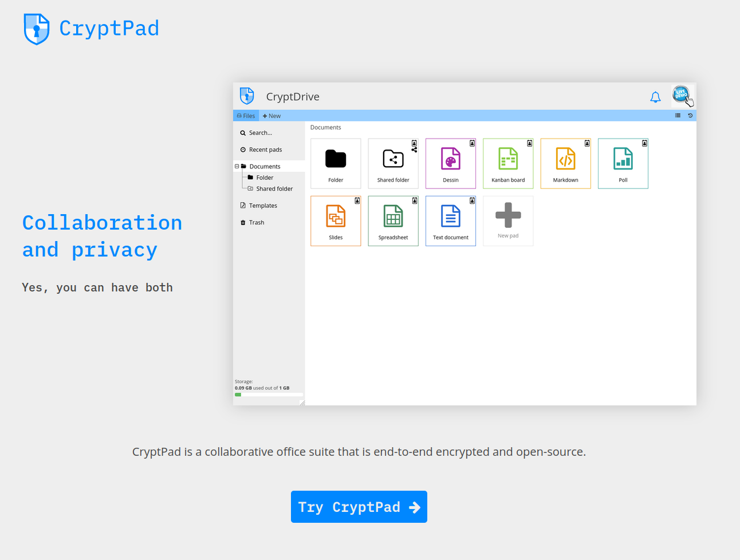Click the Folder tile icon in Documents
The height and width of the screenshot is (560, 740).
pos(336,159)
